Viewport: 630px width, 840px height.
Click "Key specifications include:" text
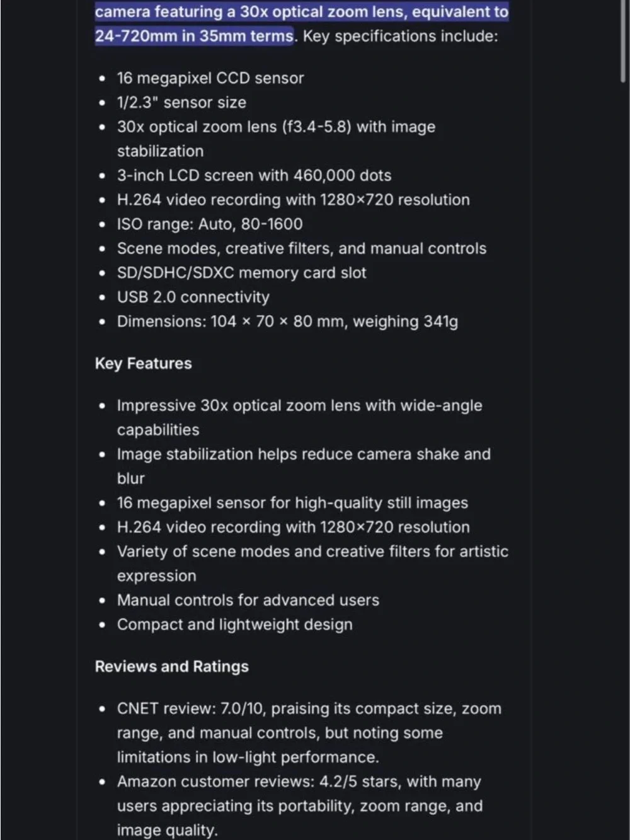coord(400,36)
